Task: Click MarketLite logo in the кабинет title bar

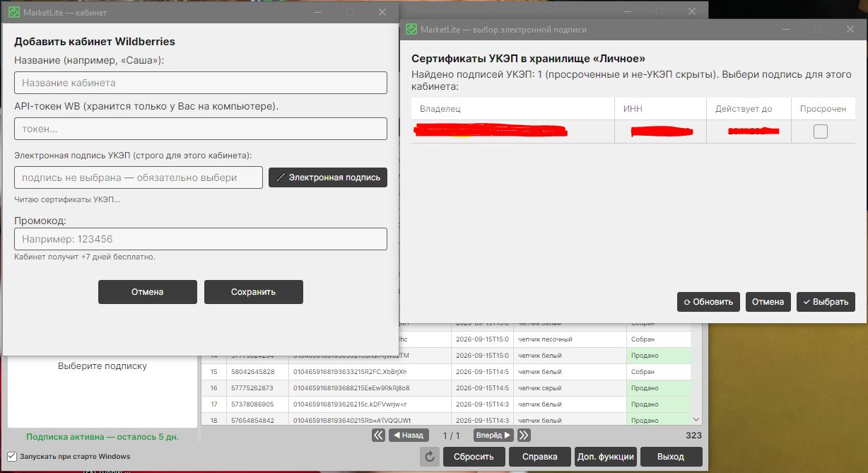Action: (13, 13)
